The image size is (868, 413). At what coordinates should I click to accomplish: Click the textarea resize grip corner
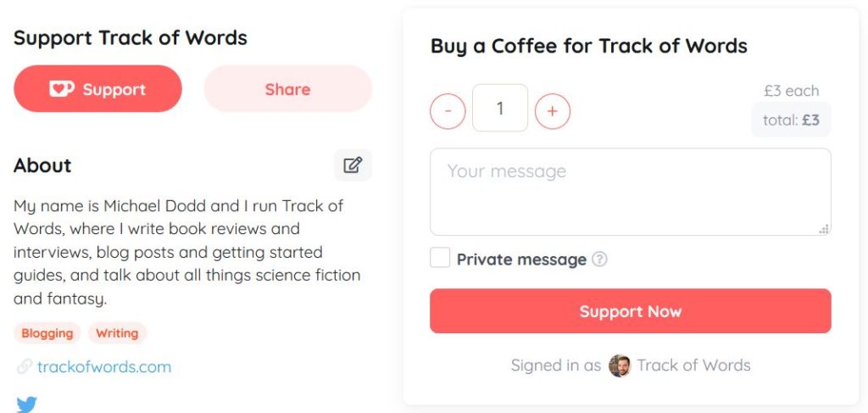coord(824,229)
